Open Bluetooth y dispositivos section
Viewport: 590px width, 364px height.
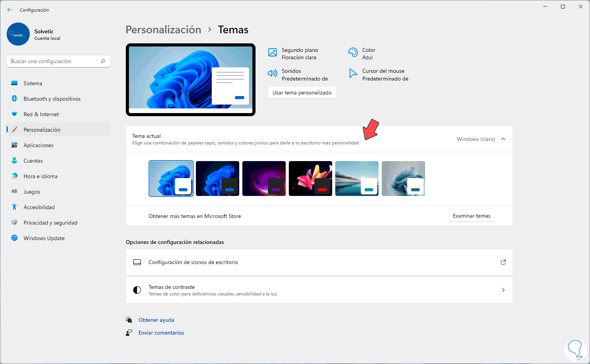[58, 99]
